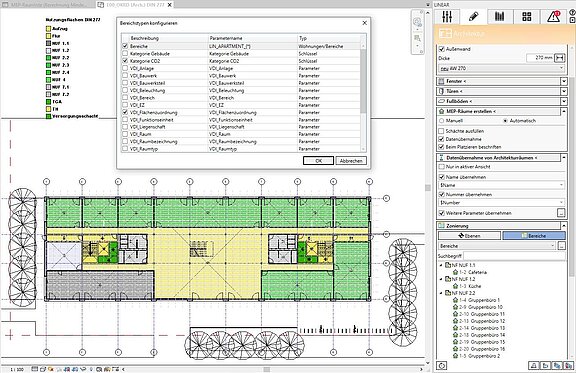
Task: Click ellipsis next to Weitere Parameter übernehmen
Action: coord(561,213)
